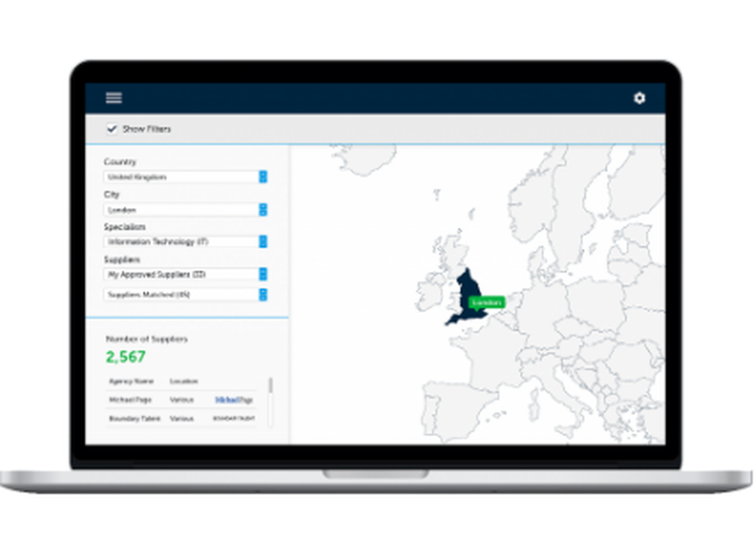This screenshot has height=547, width=756.
Task: Click the Number of Suppliers label
Action: [147, 339]
